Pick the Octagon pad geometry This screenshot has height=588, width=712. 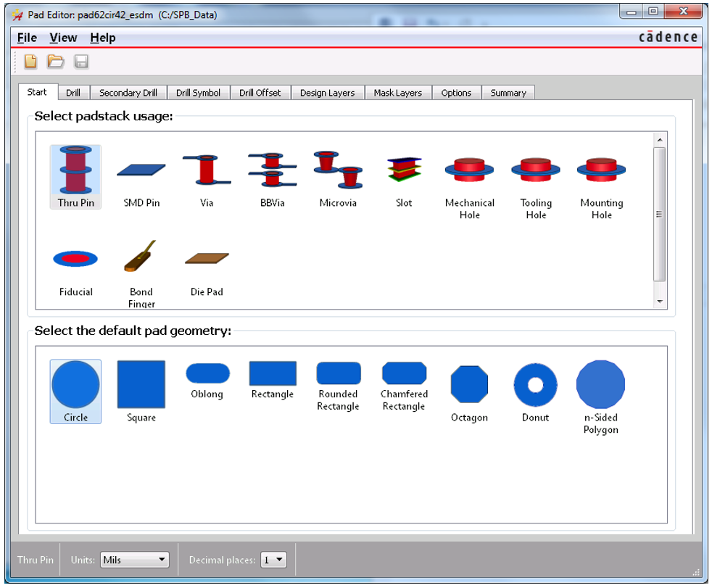tap(469, 392)
